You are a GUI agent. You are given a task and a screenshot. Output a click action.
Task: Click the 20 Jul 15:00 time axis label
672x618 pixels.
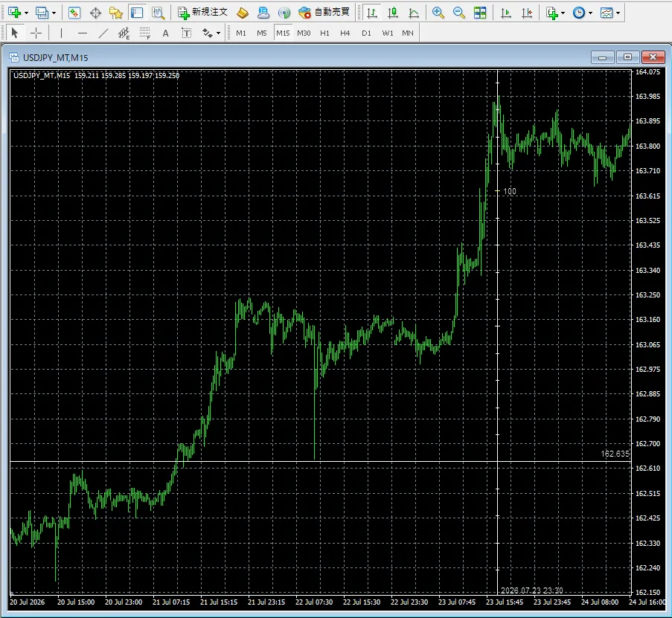pyautogui.click(x=76, y=602)
